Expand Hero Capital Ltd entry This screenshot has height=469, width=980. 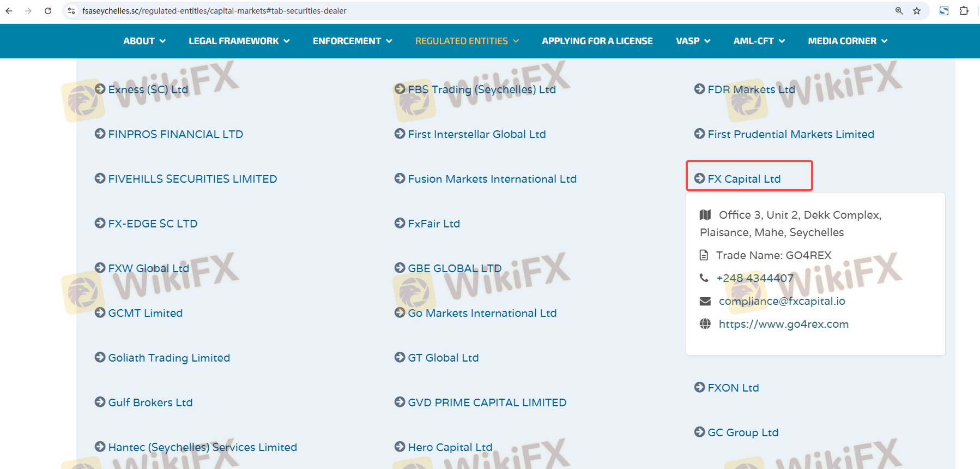tap(444, 447)
